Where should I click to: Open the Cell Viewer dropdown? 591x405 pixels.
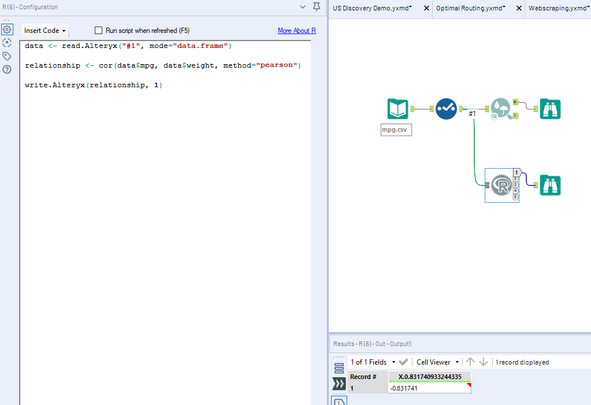click(437, 362)
